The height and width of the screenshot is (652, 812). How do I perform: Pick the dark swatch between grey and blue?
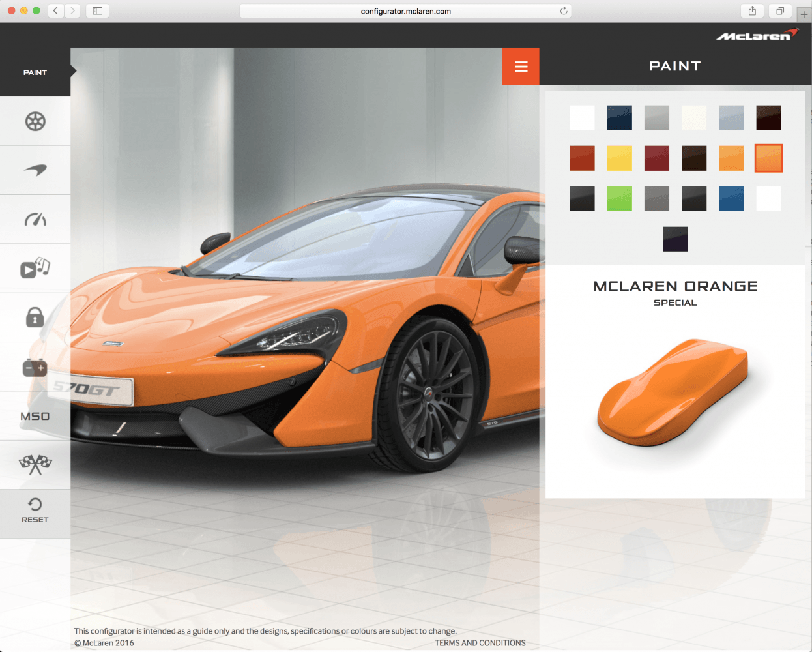click(694, 199)
